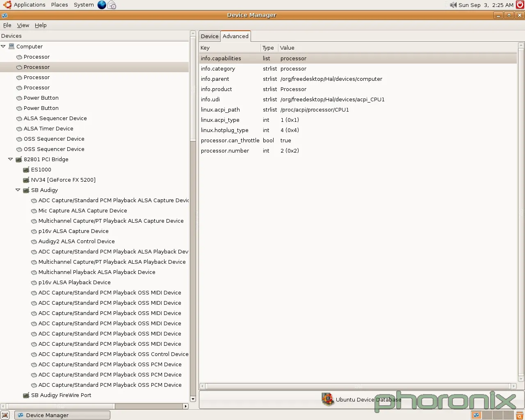Collapse the SB Audigy node
The height and width of the screenshot is (420, 525).
(x=18, y=190)
